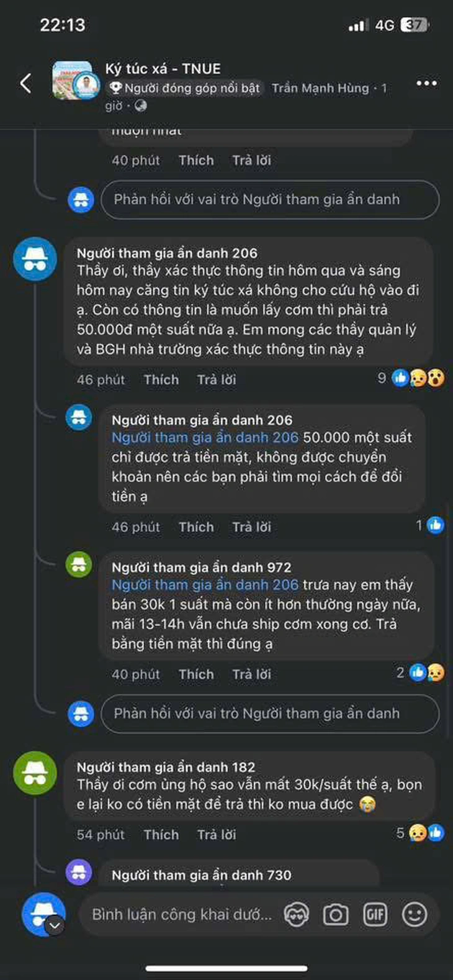Open Ký túc xá - TNUE group avatar
The height and width of the screenshot is (980, 453).
76,81
